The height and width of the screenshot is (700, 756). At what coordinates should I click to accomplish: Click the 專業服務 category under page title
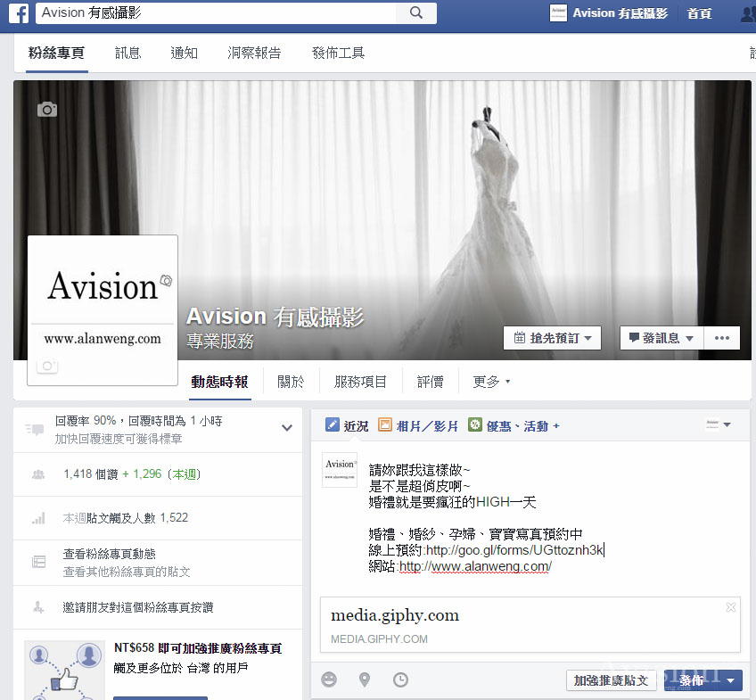tap(220, 341)
